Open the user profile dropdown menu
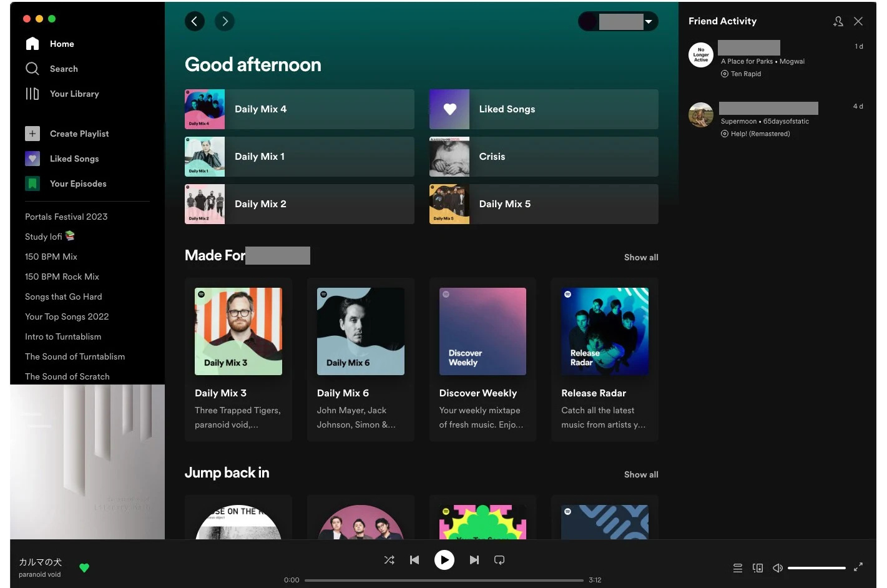Image resolution: width=887 pixels, height=588 pixels. [x=618, y=21]
